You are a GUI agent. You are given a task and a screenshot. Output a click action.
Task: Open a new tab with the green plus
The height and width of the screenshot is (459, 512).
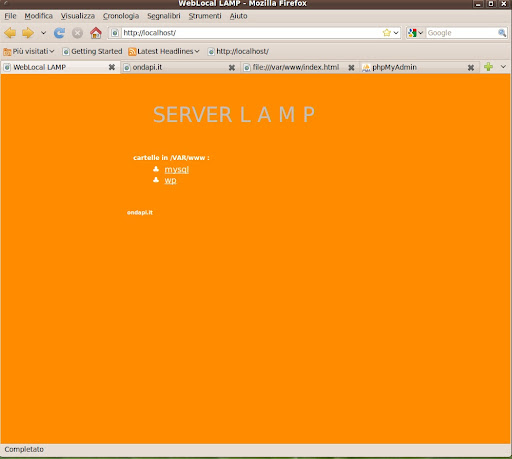[488, 67]
